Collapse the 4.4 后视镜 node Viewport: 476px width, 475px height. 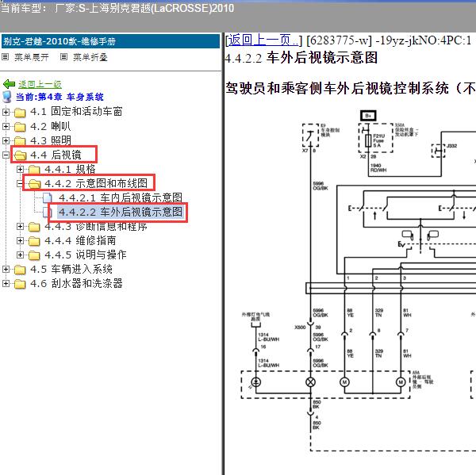6,155
